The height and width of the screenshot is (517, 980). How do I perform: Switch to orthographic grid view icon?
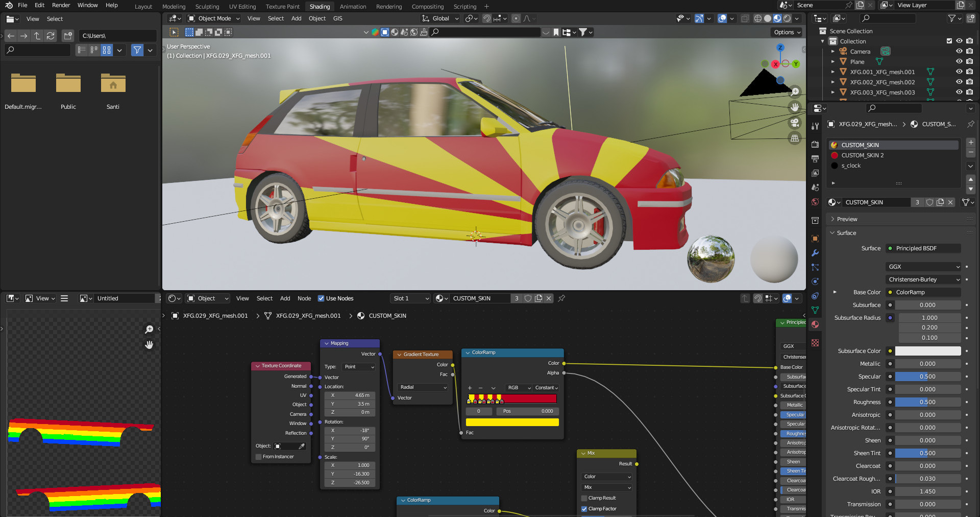click(x=795, y=138)
